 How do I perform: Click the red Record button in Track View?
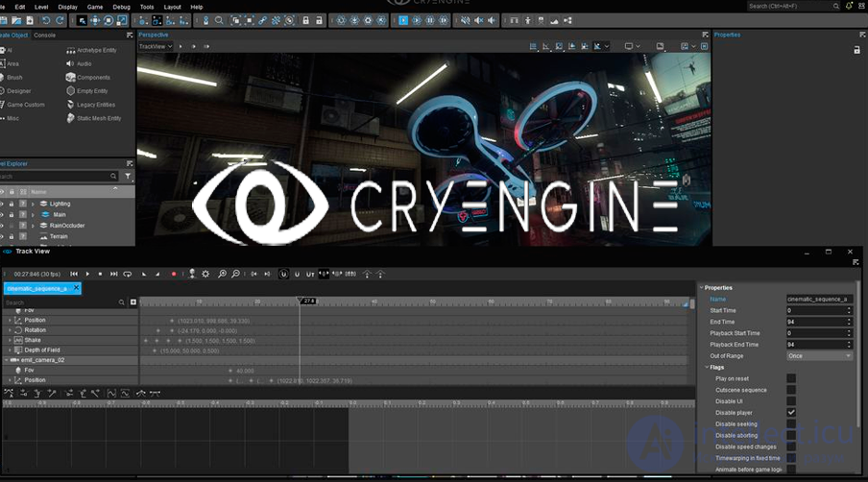pos(174,274)
